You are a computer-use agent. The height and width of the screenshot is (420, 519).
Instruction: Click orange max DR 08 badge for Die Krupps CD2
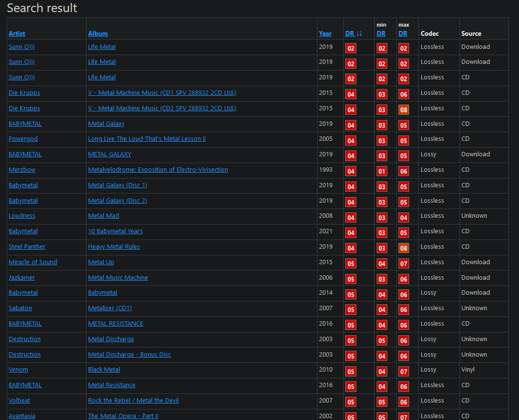point(403,110)
